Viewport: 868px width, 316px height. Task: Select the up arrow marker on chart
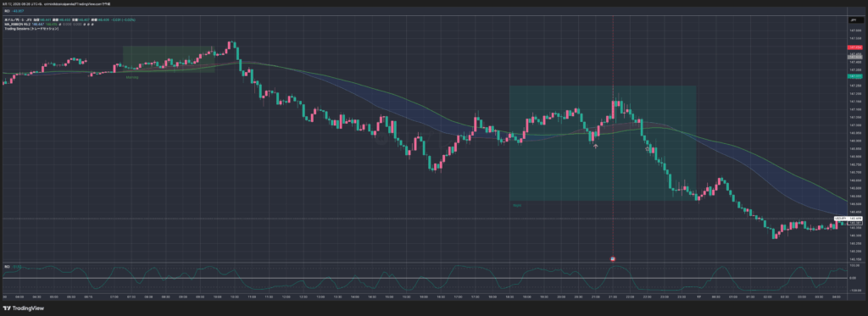coord(596,146)
